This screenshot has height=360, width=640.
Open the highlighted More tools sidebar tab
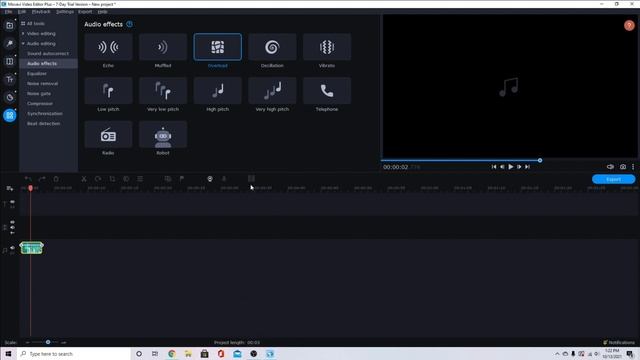point(9,116)
